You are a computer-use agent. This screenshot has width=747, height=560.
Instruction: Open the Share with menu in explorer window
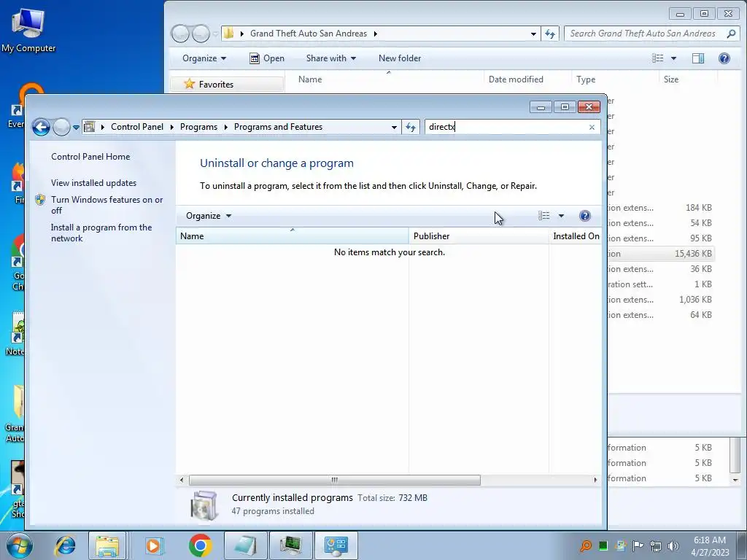click(x=331, y=58)
